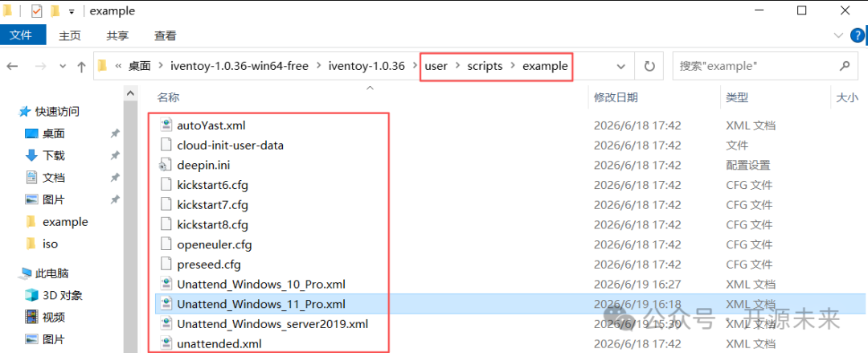Image resolution: width=868 pixels, height=353 pixels.
Task: Click the pin beside 下载
Action: point(115,156)
